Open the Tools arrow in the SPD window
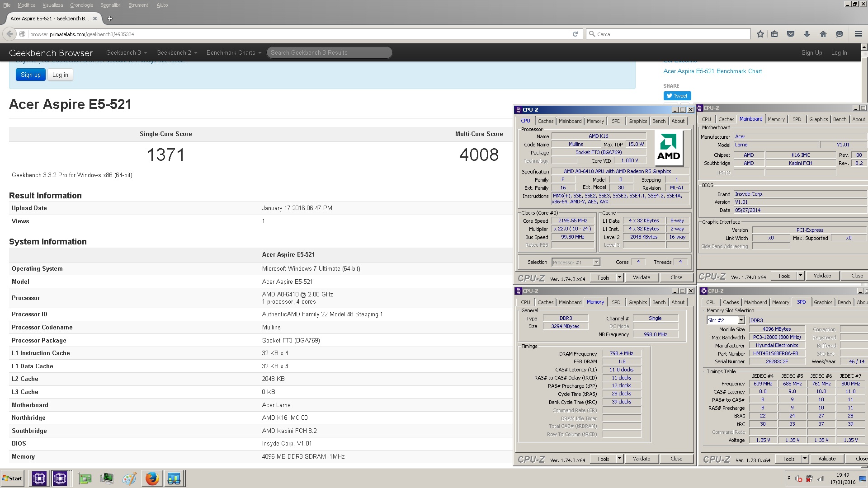 (804, 459)
